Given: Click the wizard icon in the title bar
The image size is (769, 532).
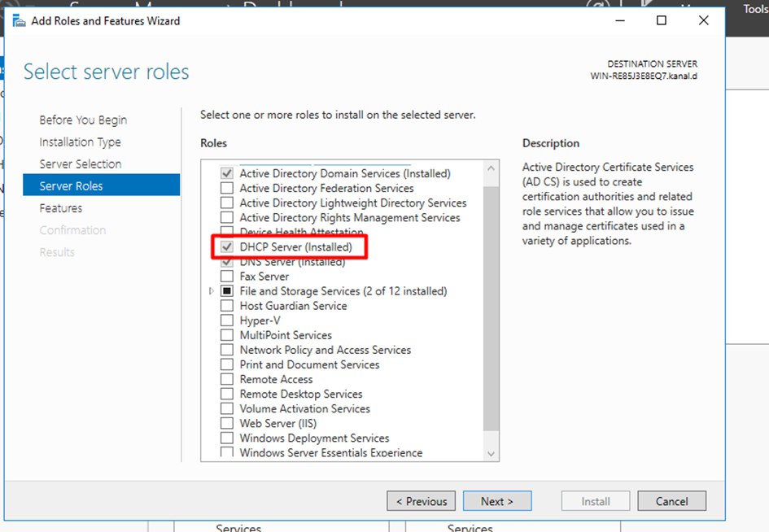Looking at the screenshot, I should (18, 21).
